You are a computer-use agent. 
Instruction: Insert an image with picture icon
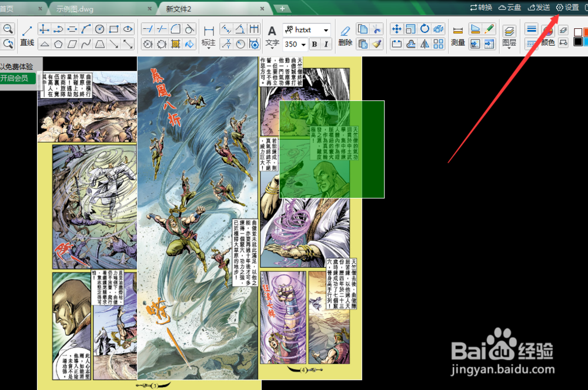(x=475, y=44)
